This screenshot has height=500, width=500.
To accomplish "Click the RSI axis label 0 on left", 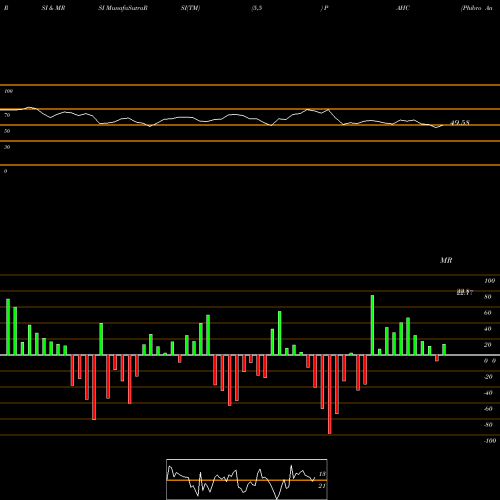I will click(x=5, y=171).
